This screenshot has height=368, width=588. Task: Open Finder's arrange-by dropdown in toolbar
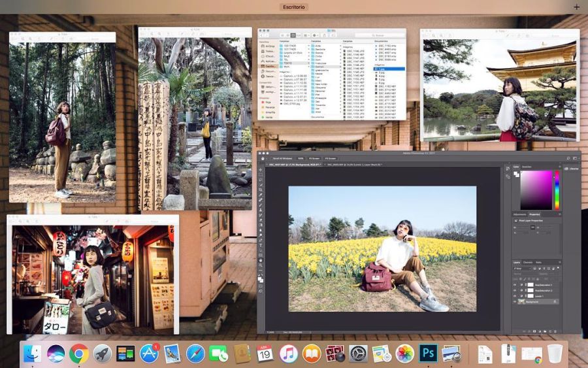307,35
